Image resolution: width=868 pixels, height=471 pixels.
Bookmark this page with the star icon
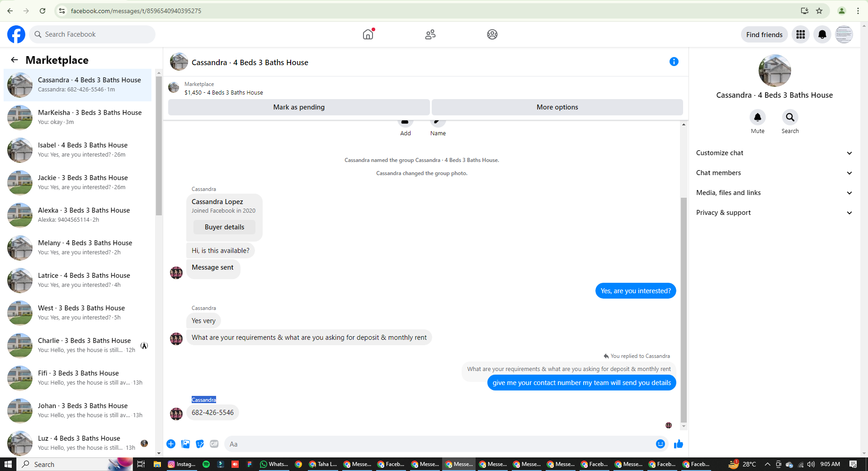pyautogui.click(x=819, y=11)
